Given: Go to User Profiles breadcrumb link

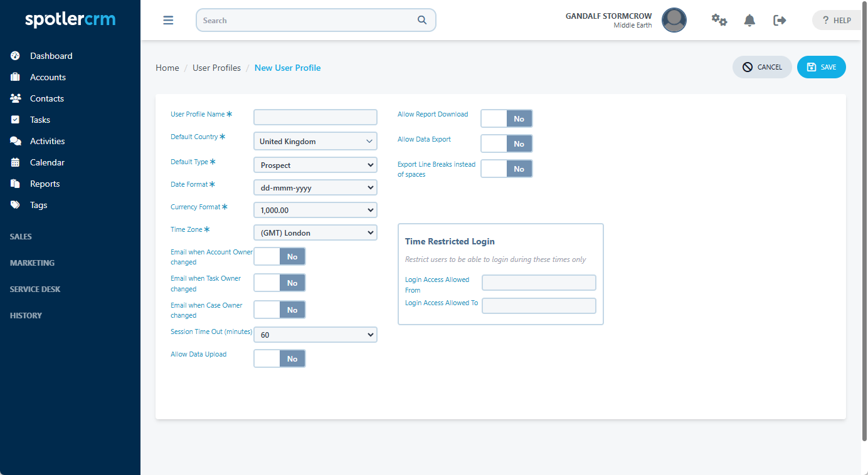Looking at the screenshot, I should click(216, 68).
